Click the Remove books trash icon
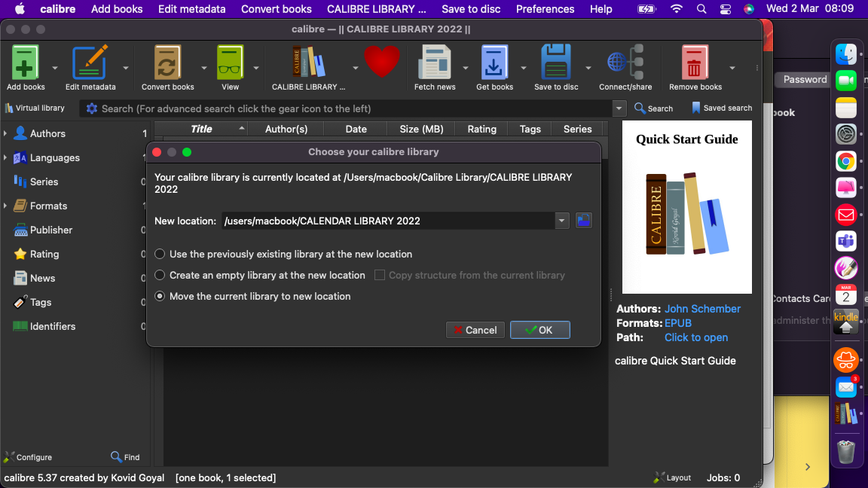Viewport: 868px width, 488px height. pos(695,63)
